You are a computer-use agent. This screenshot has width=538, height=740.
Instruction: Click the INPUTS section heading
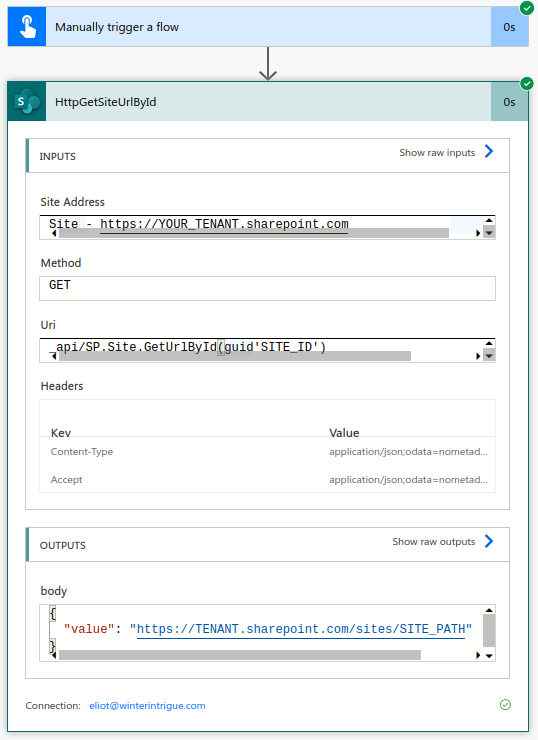58,157
